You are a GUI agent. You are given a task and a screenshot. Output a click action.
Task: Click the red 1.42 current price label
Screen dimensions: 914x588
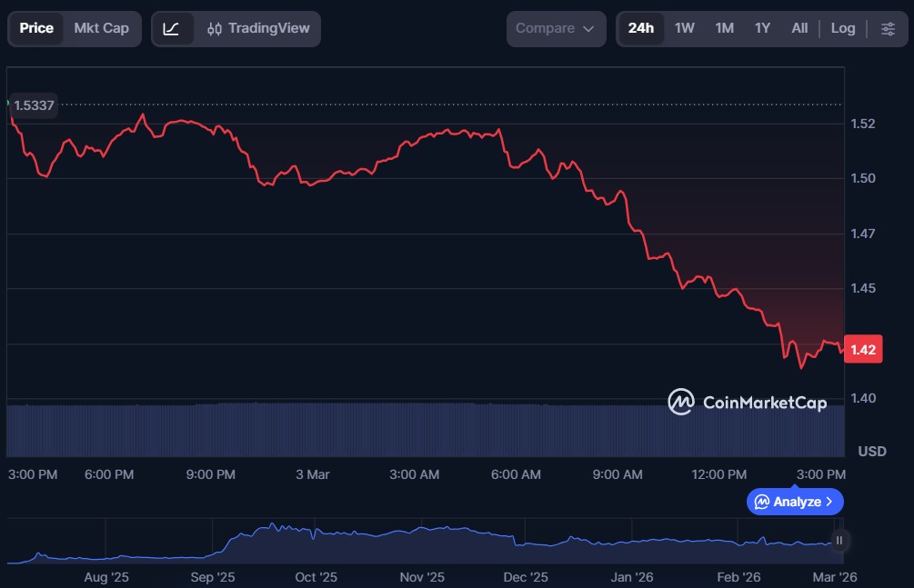click(x=863, y=350)
